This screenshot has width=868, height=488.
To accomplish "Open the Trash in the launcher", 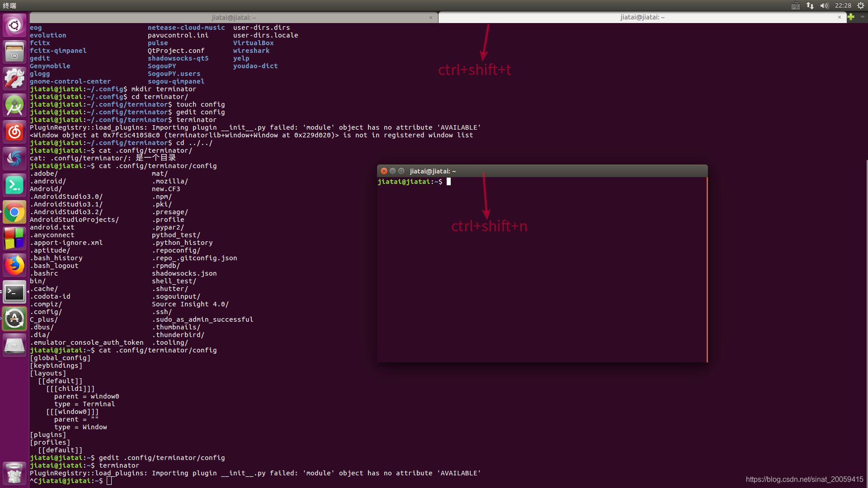I will [x=14, y=473].
